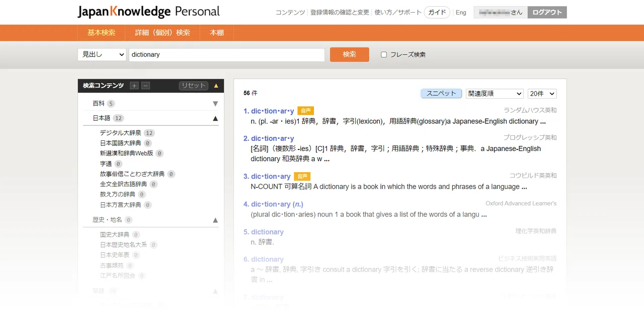The image size is (644, 313).
Task: Select デジタル大辞泉 in content list
Action: coord(121,133)
